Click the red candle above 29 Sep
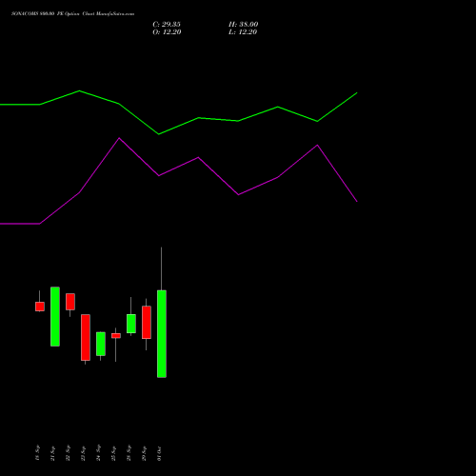Viewport: 476px width, 476px height. [x=147, y=323]
